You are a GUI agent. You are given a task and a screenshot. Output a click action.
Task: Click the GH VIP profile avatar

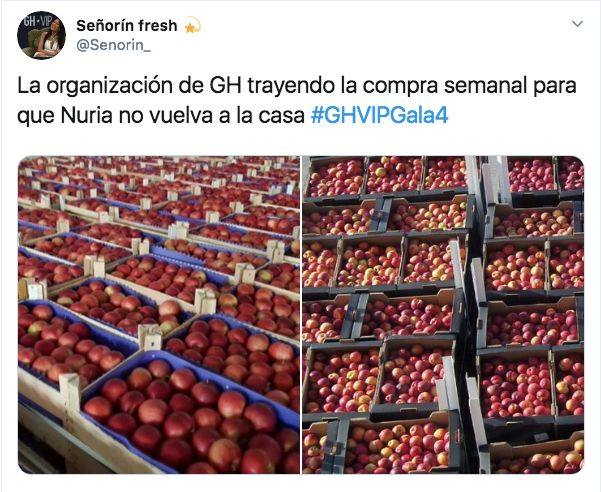coord(41,35)
